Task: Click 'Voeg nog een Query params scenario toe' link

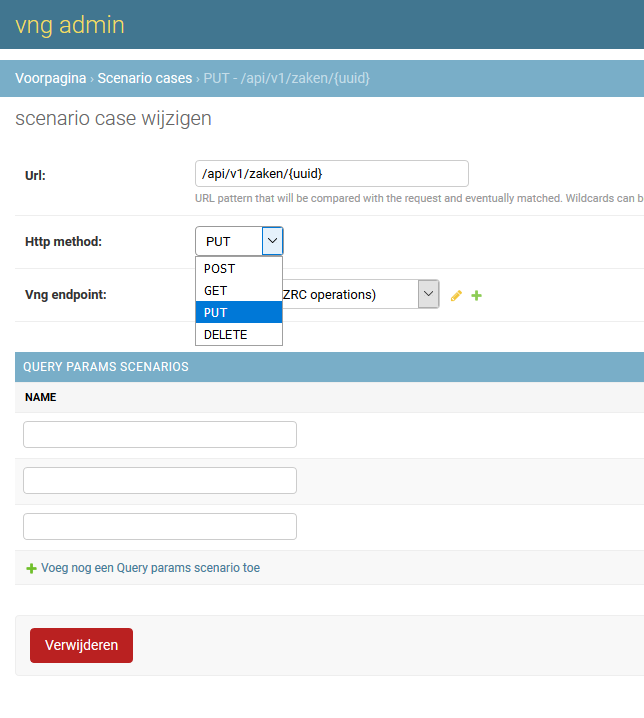Action: (150, 568)
